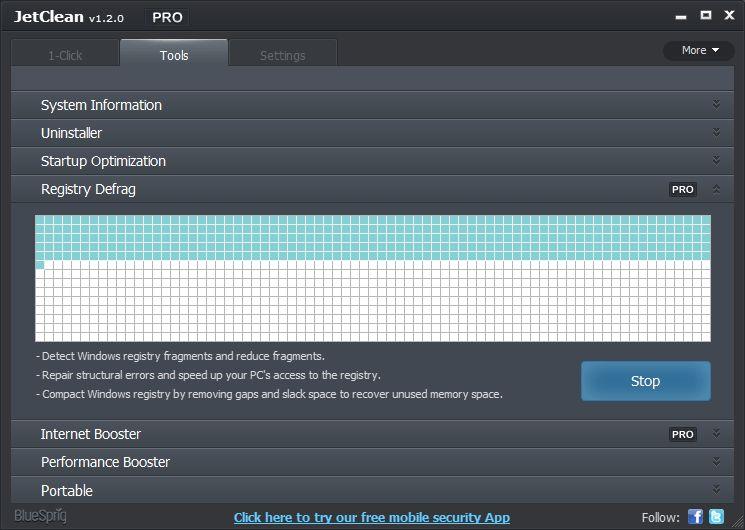Expand the Performance Booster chevron
The image size is (745, 530).
(716, 462)
